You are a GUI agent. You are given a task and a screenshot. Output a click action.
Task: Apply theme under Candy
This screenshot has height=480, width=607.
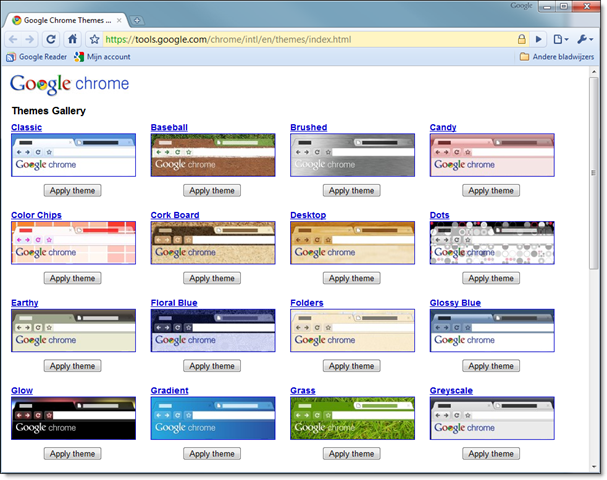click(x=491, y=190)
